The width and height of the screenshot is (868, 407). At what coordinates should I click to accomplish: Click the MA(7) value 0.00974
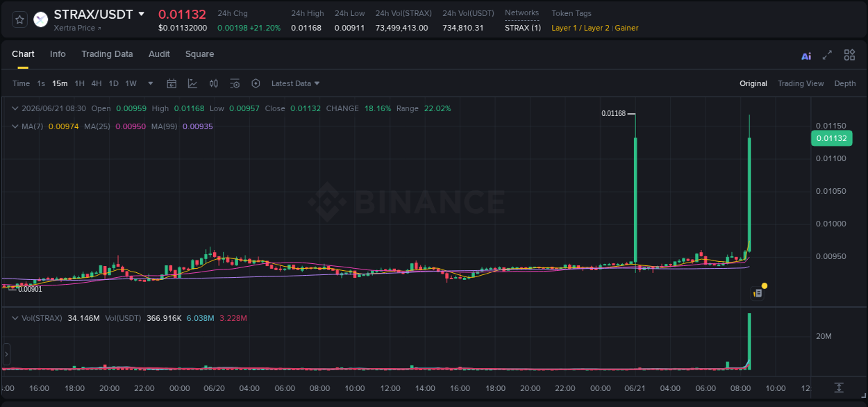pos(63,126)
